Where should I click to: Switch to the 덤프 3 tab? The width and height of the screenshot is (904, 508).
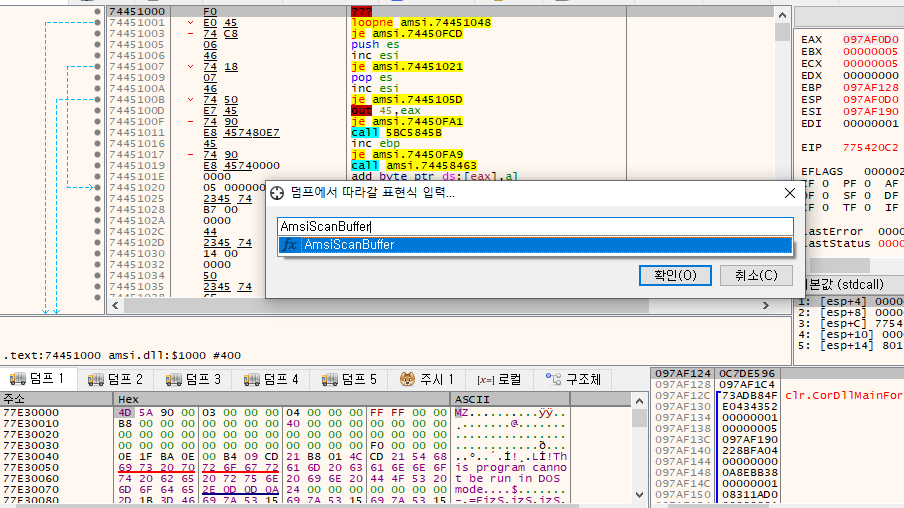click(193, 379)
